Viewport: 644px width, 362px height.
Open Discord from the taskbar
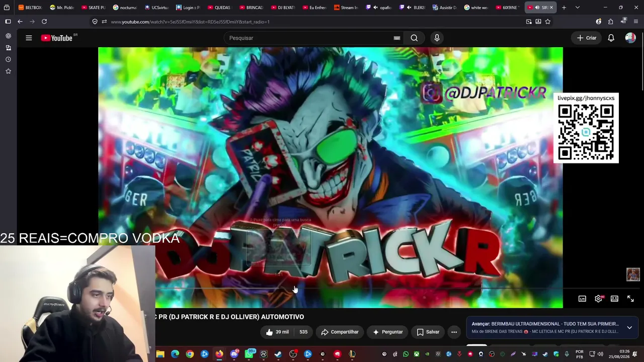(234, 354)
